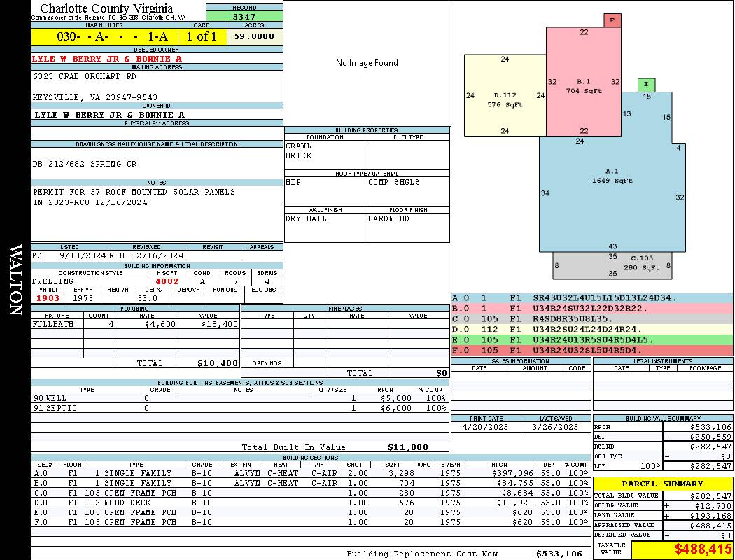The width and height of the screenshot is (735, 560).
Task: Click the PARCEL SUMMARY header
Action: point(662,484)
